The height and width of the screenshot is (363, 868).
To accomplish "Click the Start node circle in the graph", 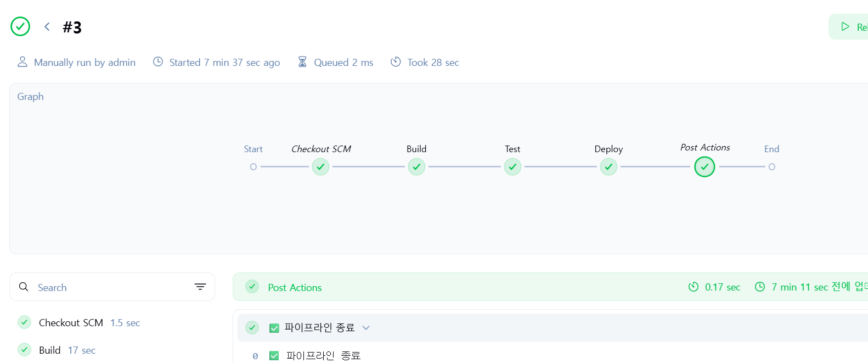I will point(253,166).
